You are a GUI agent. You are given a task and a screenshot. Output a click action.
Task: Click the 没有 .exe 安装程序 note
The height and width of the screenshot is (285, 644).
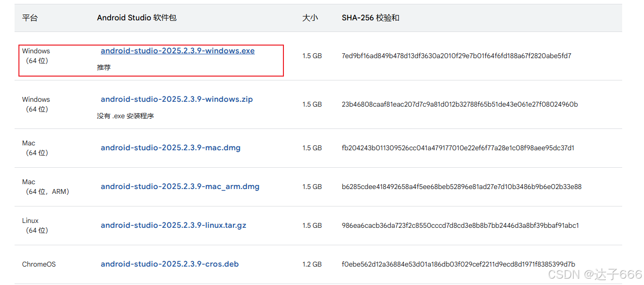point(126,116)
